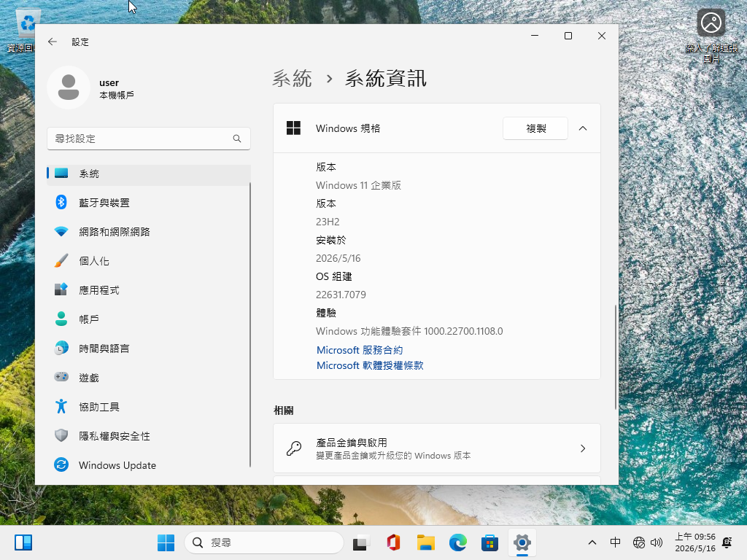Open volume speaker tray icon
Screen dimensions: 747x560
(x=657, y=542)
